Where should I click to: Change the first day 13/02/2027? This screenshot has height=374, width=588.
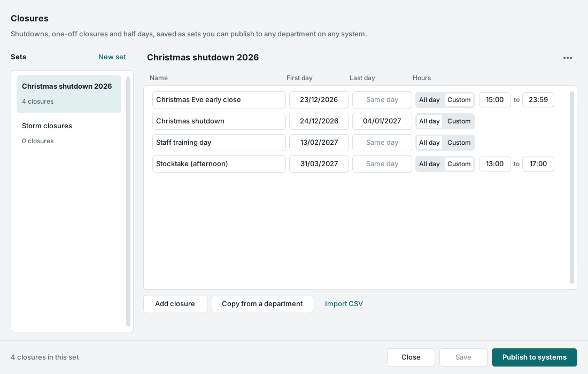[319, 143]
